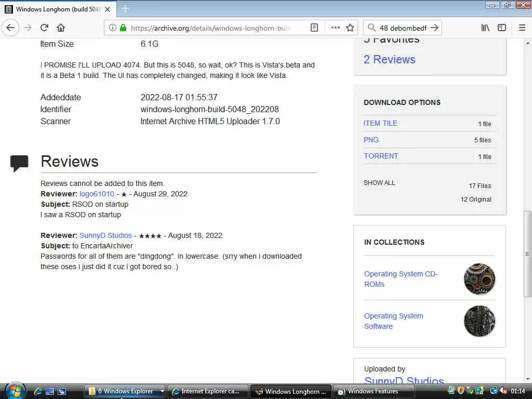Open uploader SunnyD Studios link
Image resolution: width=532 pixels, height=399 pixels.
tap(404, 380)
